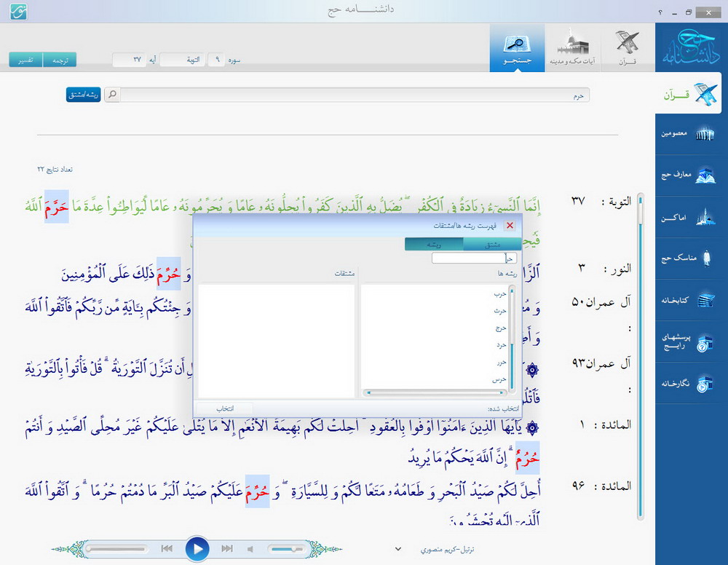This screenshot has height=565, width=728.
Task: Mute audio with the speaker icon
Action: click(x=250, y=549)
